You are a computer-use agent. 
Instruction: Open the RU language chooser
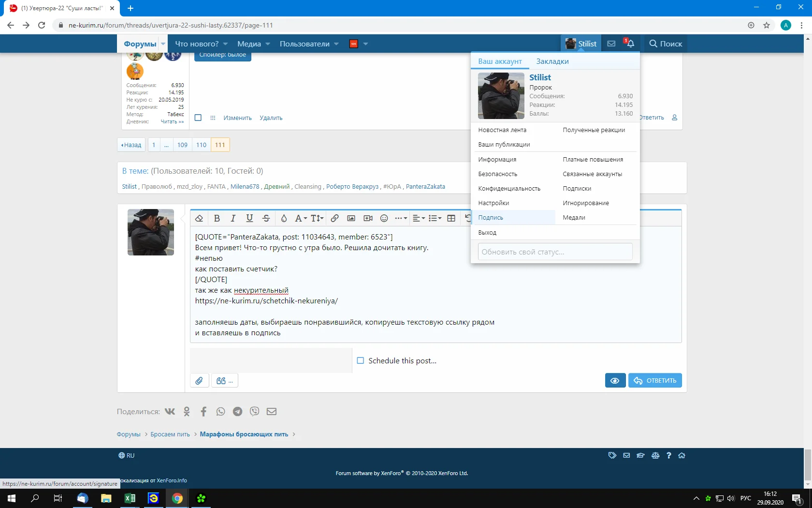127,456
